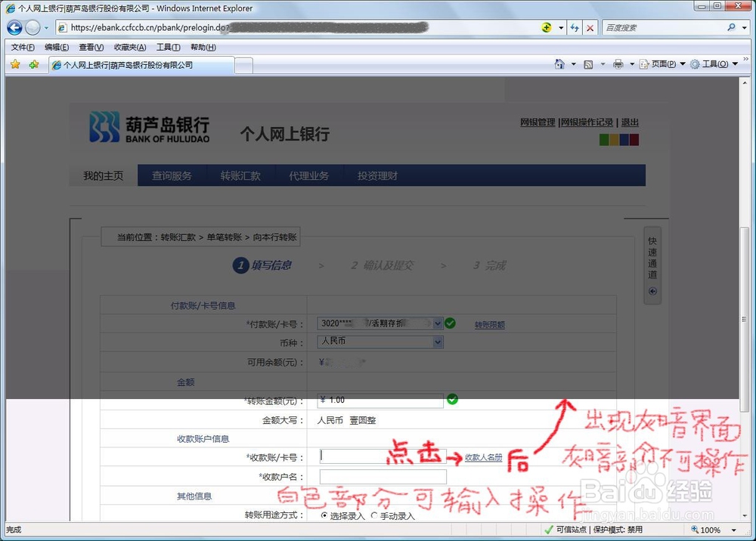Open the 工具(O) gear command menu

(714, 64)
